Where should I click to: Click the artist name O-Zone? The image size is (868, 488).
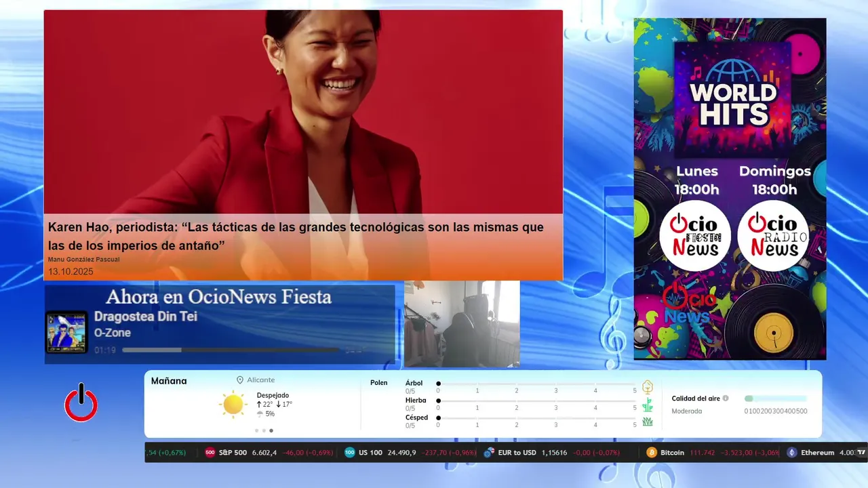point(113,333)
